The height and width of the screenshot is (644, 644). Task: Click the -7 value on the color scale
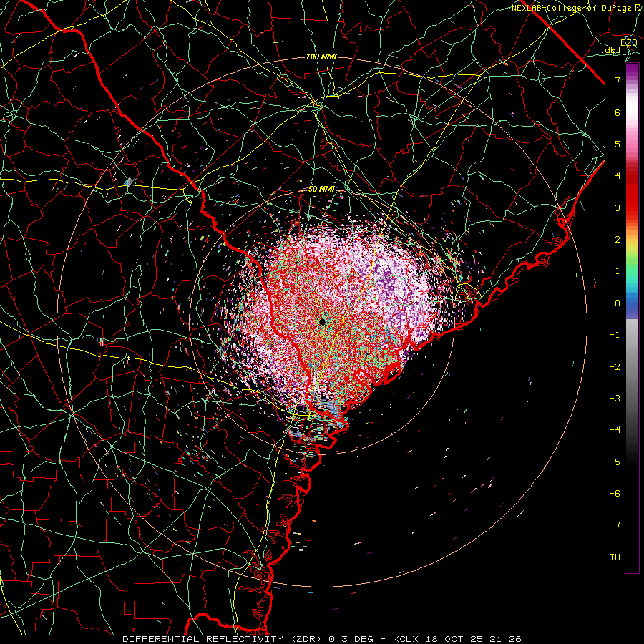tap(615, 525)
